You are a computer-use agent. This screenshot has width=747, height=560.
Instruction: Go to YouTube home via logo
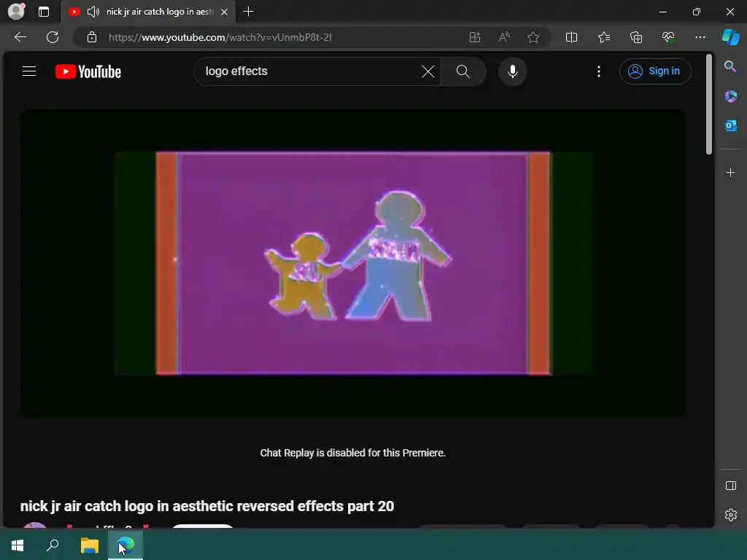[88, 71]
